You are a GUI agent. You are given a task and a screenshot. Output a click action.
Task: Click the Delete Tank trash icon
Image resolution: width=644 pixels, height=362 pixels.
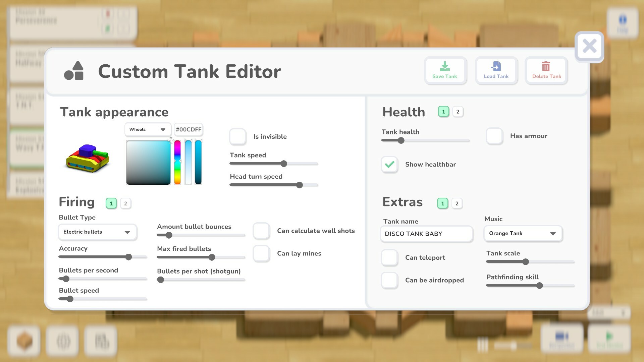click(546, 66)
